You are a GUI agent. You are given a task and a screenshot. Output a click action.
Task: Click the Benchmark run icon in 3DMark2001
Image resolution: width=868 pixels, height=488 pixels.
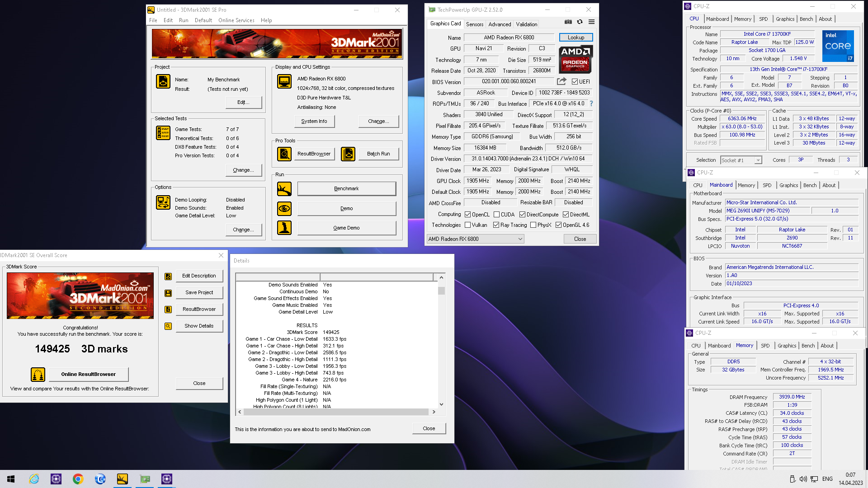[284, 189]
